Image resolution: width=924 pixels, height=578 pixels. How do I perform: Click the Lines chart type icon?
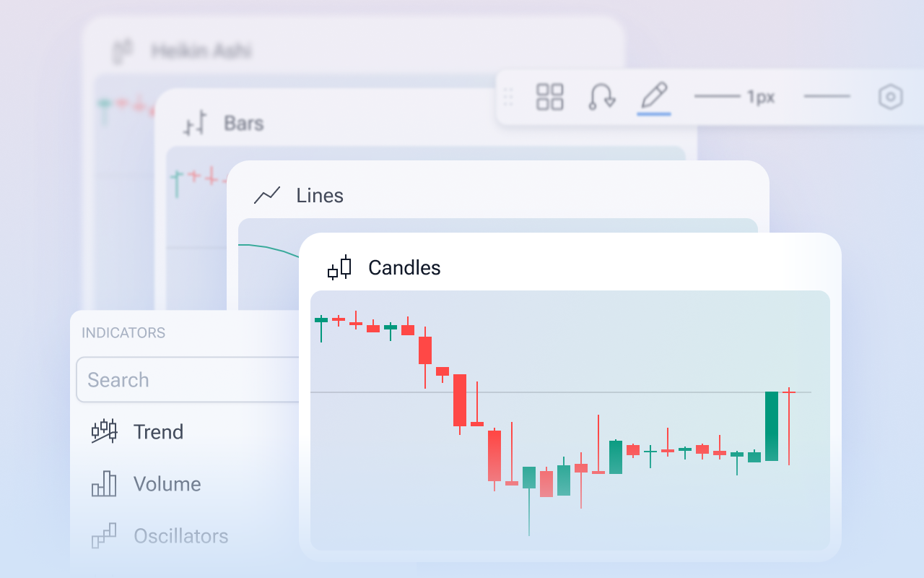[267, 195]
